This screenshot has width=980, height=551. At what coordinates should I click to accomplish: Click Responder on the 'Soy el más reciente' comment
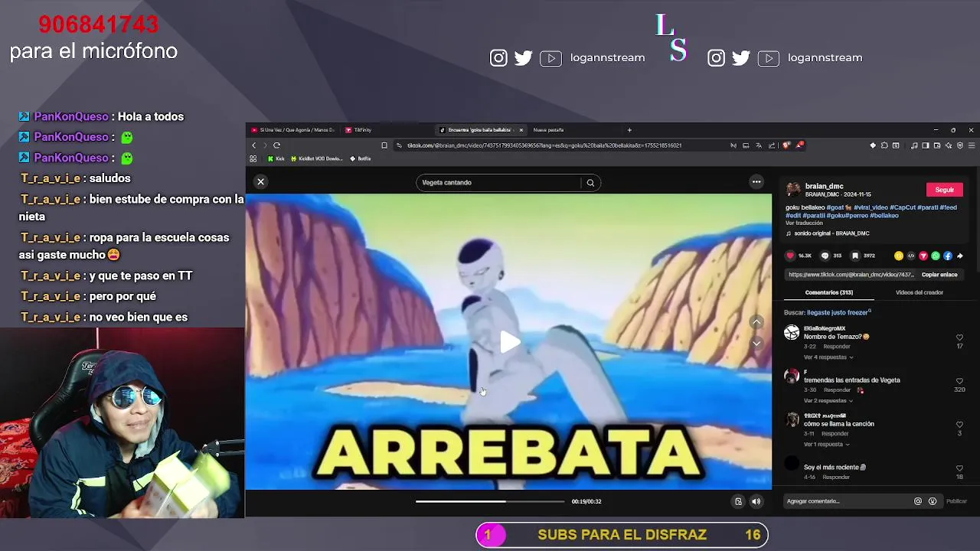point(835,478)
